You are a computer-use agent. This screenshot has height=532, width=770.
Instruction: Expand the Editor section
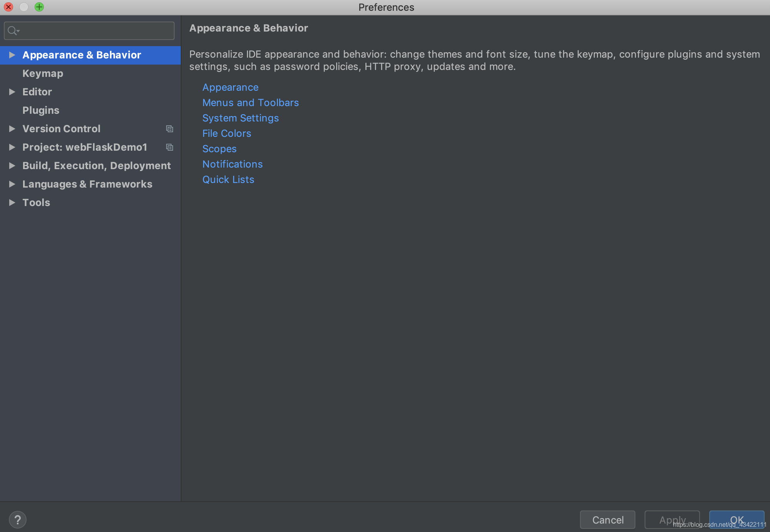click(12, 92)
